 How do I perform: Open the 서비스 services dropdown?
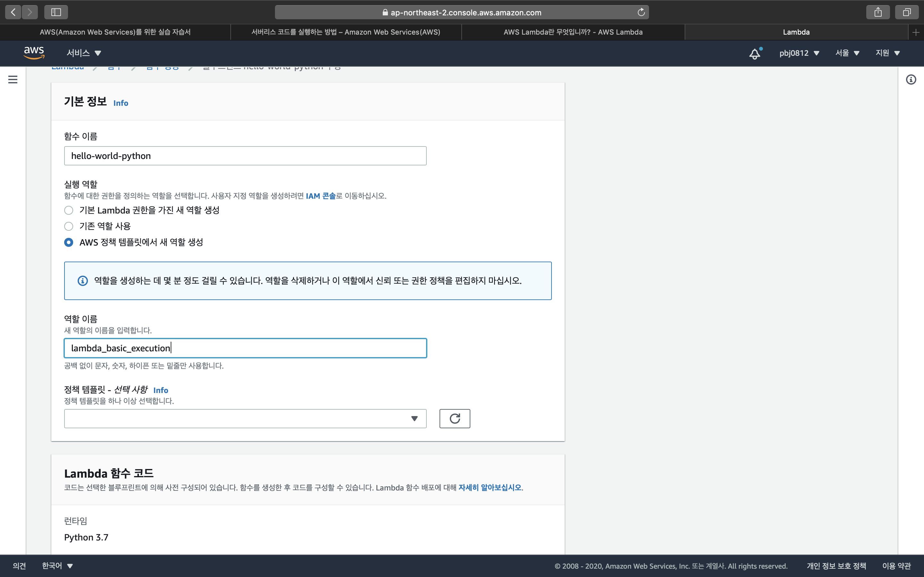pos(84,53)
